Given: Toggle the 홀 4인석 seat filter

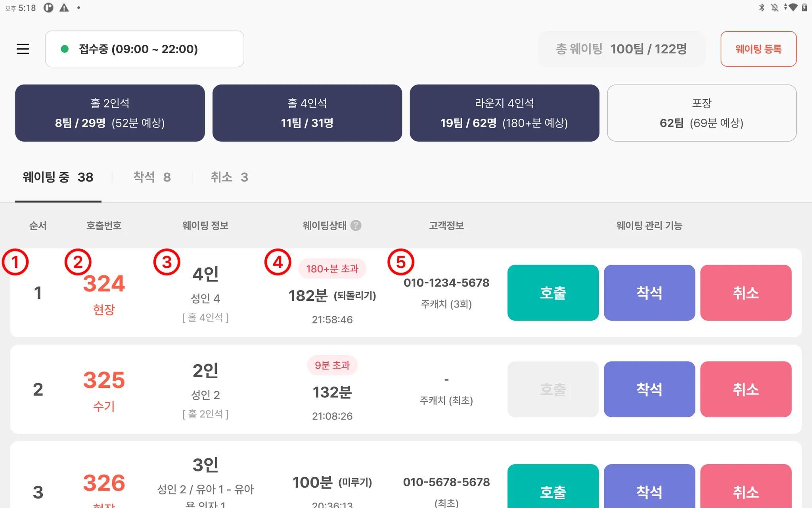Looking at the screenshot, I should click(307, 113).
